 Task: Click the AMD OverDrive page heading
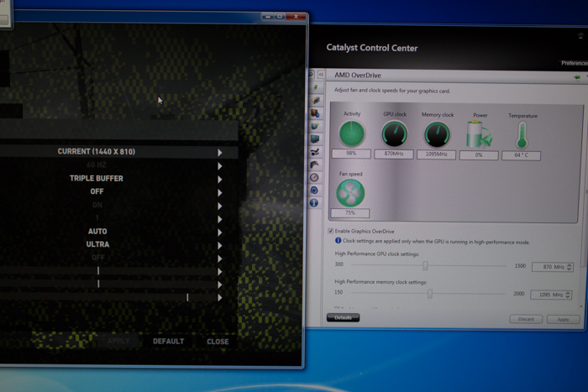(x=358, y=76)
